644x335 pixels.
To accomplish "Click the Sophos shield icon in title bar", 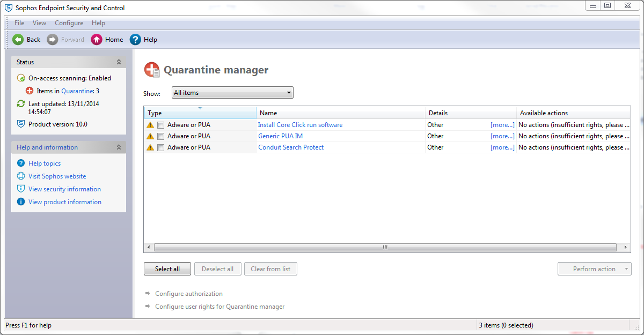I will [x=9, y=8].
